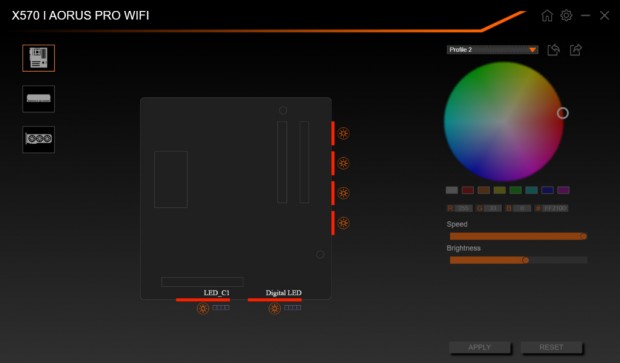The height and width of the screenshot is (363, 620).
Task: Pick the yellow color swatch
Action: pos(499,190)
